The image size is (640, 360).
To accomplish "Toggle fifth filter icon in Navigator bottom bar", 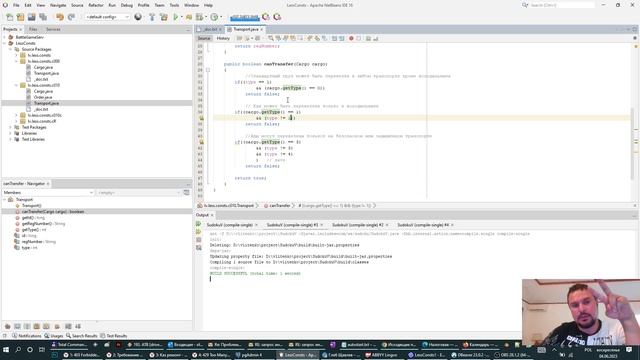I will (x=47, y=327).
